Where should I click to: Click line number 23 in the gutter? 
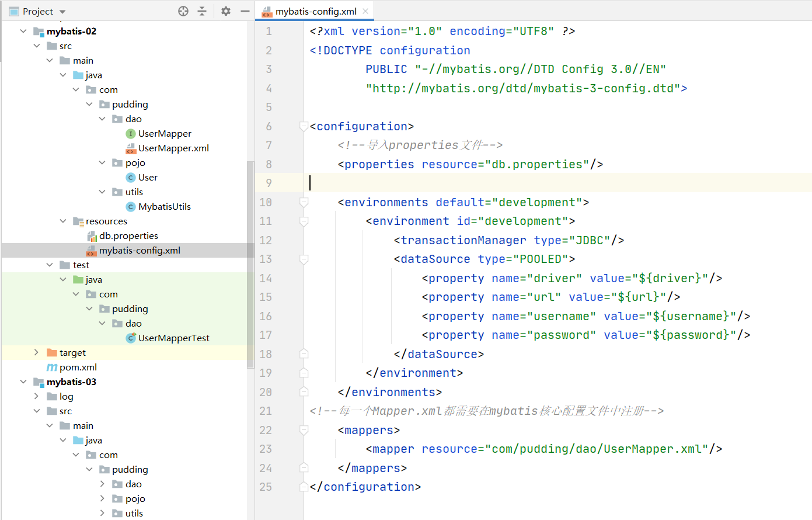click(266, 449)
